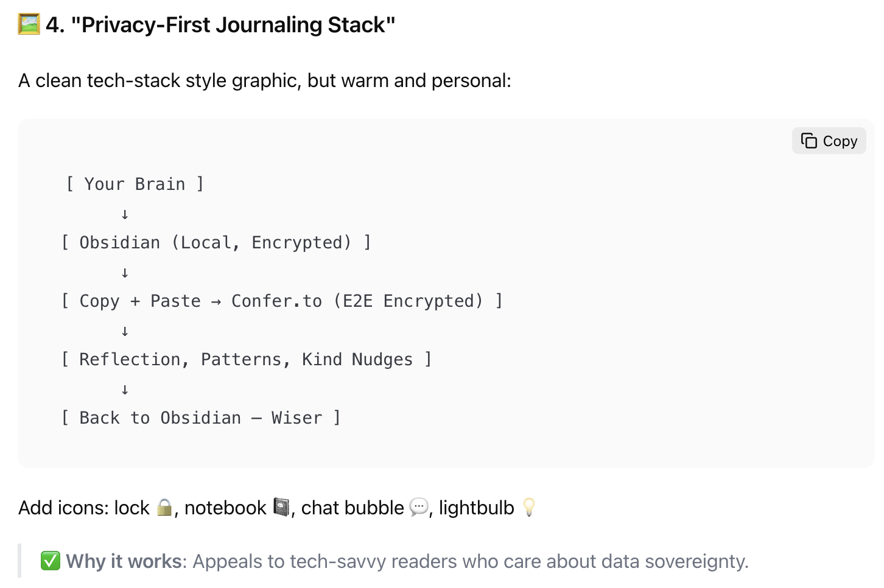Click the "Reflection, Patterns, Kind Nudges" line
The image size is (884, 588).
pos(246,359)
